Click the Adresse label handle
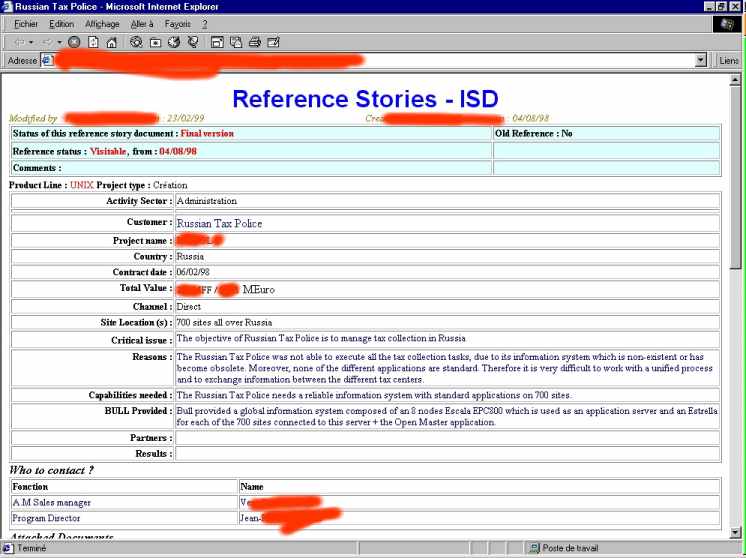The width and height of the screenshot is (746, 558). (22, 60)
